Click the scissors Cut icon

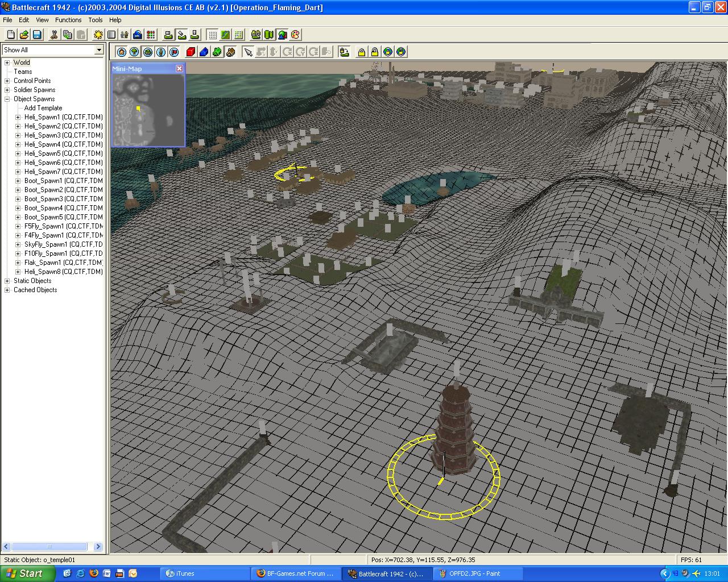[x=54, y=35]
